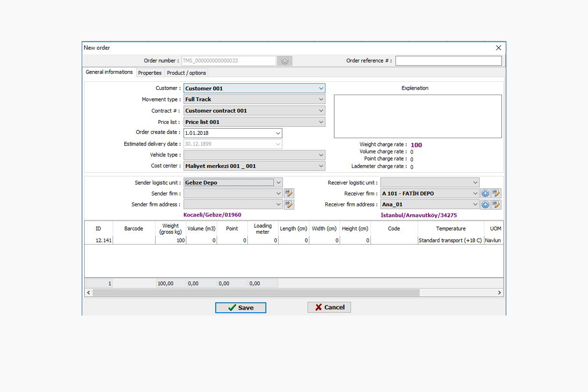588x392 pixels.
Task: Expand the Movement type dropdown
Action: 321,99
